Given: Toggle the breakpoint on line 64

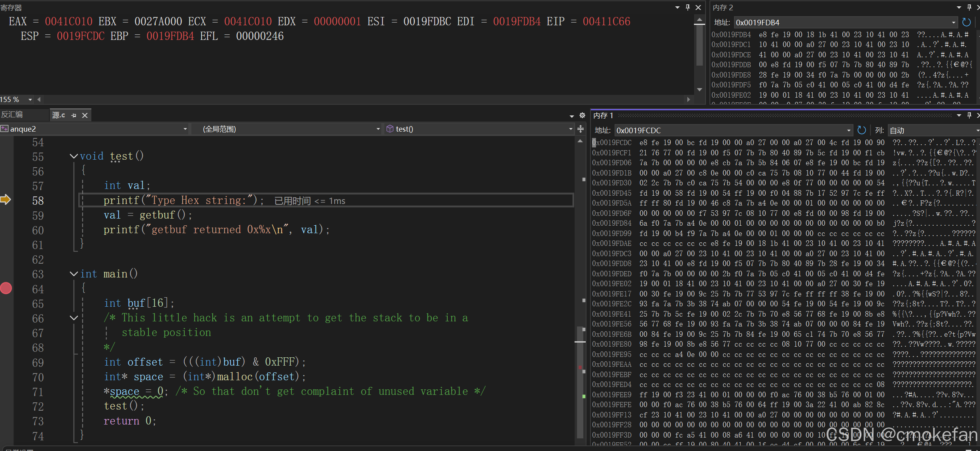Looking at the screenshot, I should pyautogui.click(x=6, y=289).
